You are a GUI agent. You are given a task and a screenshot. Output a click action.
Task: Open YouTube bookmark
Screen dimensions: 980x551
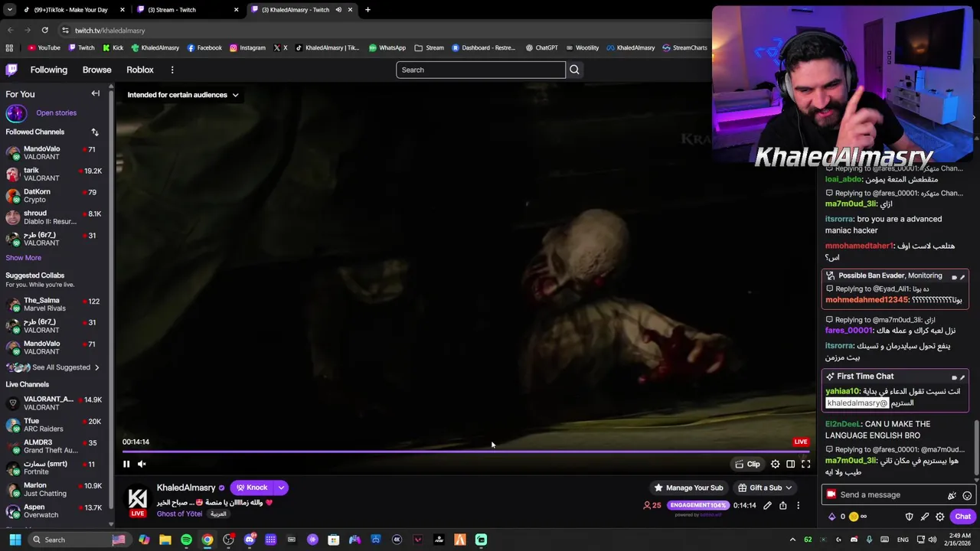point(44,47)
